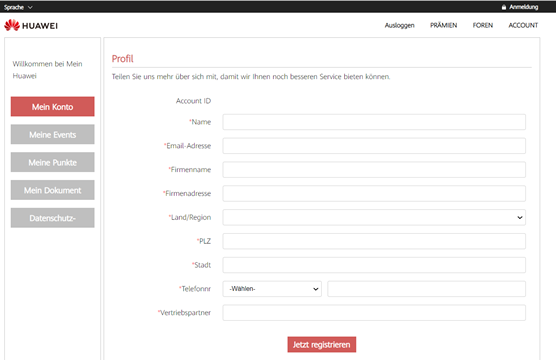Open the Datenschutz- sidebar button
This screenshot has width=556, height=360.
[52, 218]
